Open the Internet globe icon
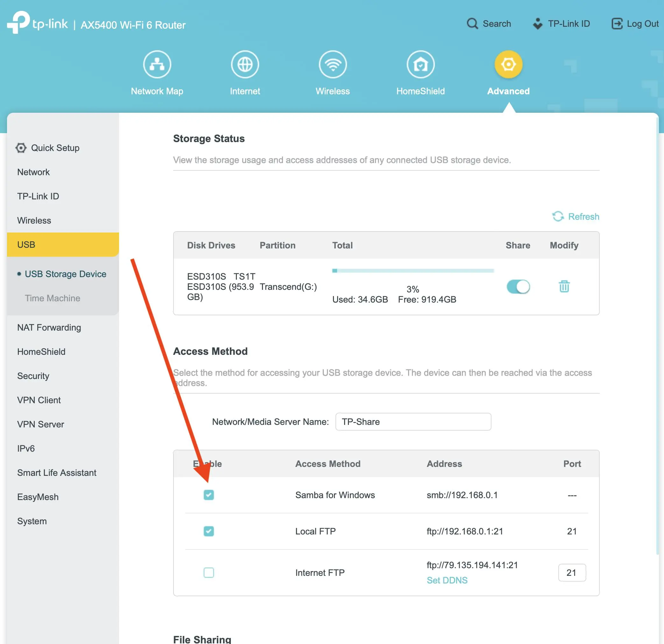 tap(245, 64)
